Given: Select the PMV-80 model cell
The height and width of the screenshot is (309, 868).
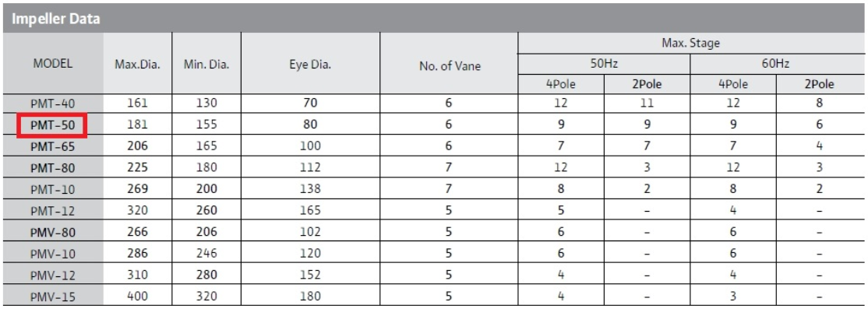Looking at the screenshot, I should pos(52,232).
